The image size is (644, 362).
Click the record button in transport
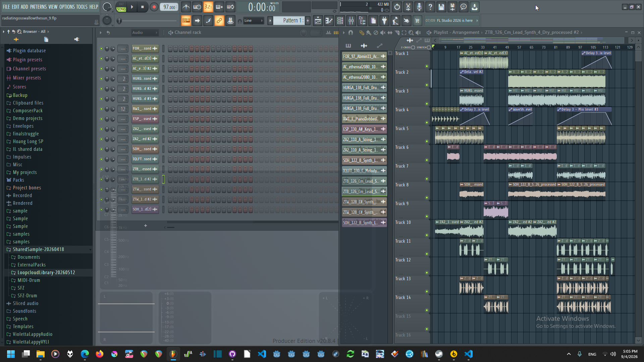pyautogui.click(x=154, y=7)
